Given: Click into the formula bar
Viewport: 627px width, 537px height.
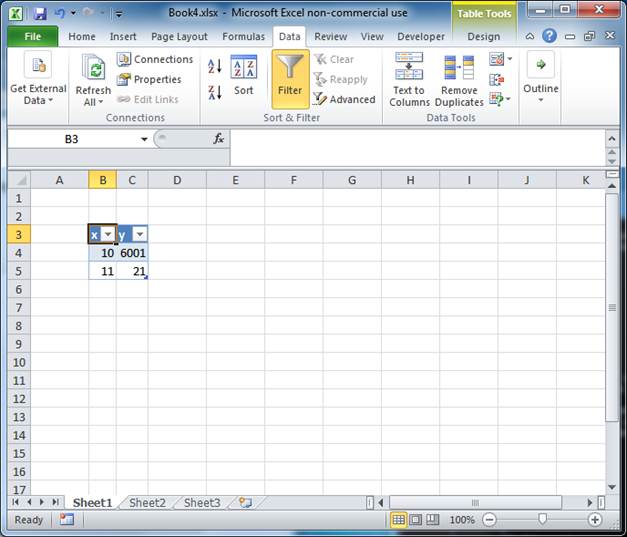Looking at the screenshot, I should (x=417, y=148).
